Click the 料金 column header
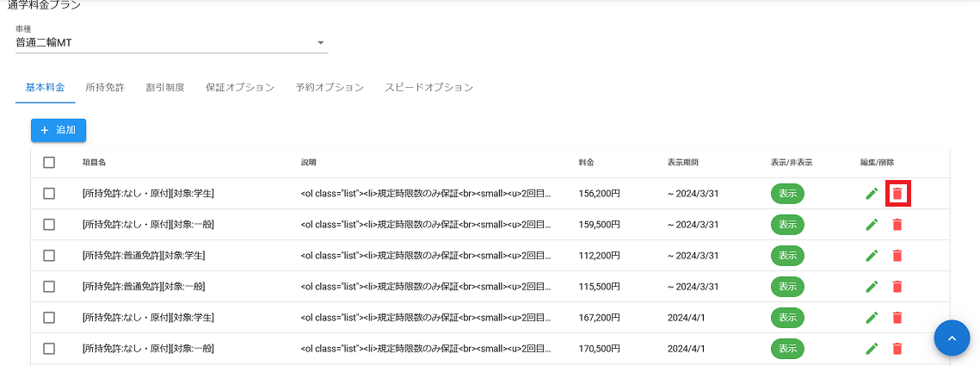This screenshot has height=366, width=980. coord(587,163)
